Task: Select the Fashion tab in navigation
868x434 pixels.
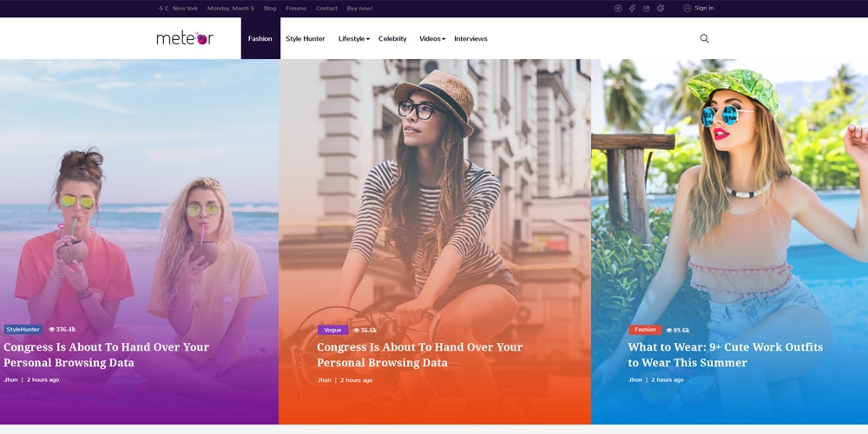Action: [x=260, y=38]
